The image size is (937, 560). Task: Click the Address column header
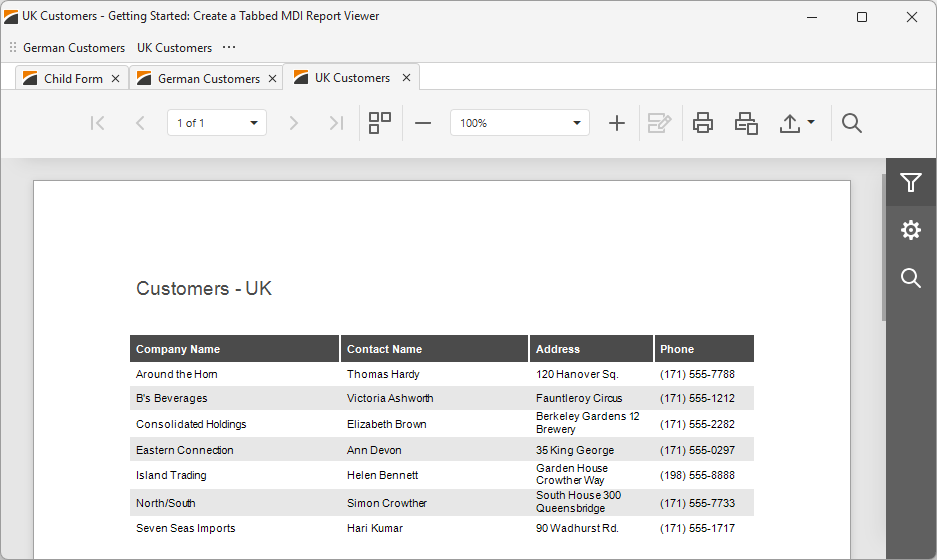coord(591,349)
